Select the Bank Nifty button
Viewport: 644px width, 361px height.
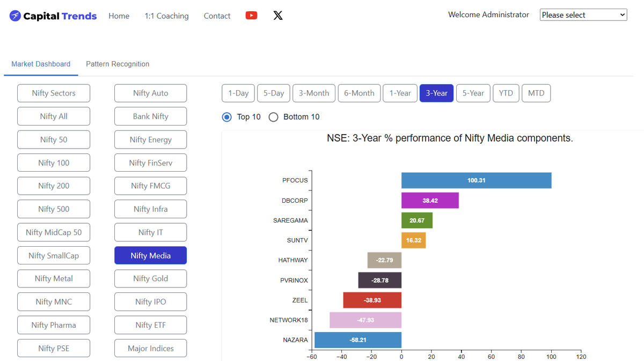[x=151, y=116]
